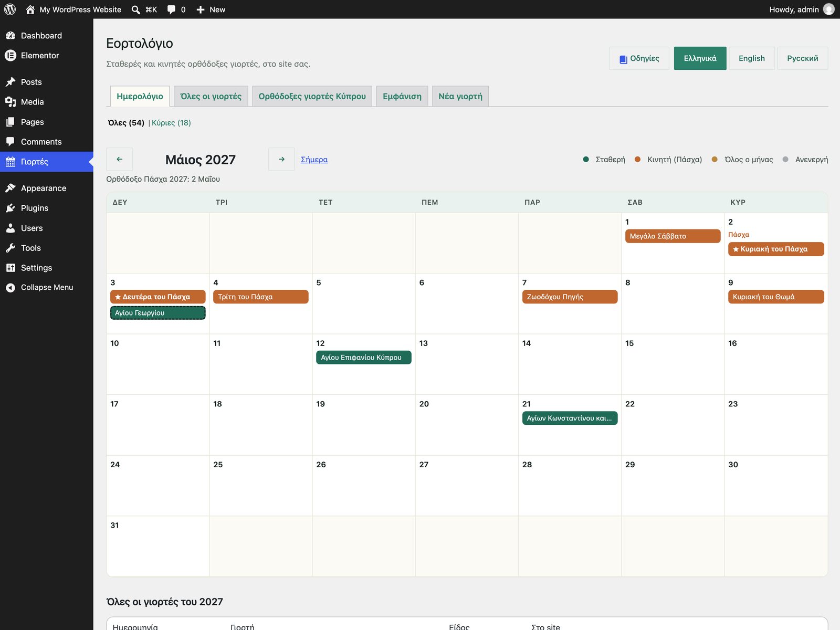Click the Σταθερή green legend dot
This screenshot has height=630, width=840.
(x=586, y=159)
